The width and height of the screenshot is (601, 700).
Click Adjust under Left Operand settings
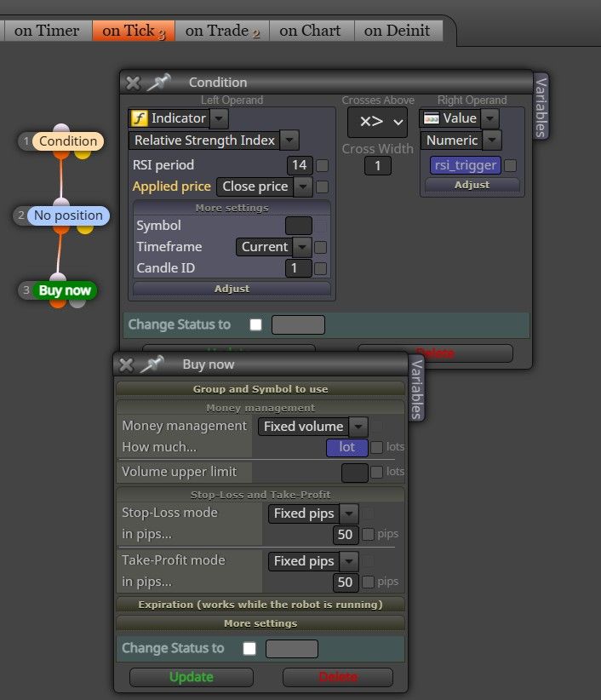coord(232,289)
